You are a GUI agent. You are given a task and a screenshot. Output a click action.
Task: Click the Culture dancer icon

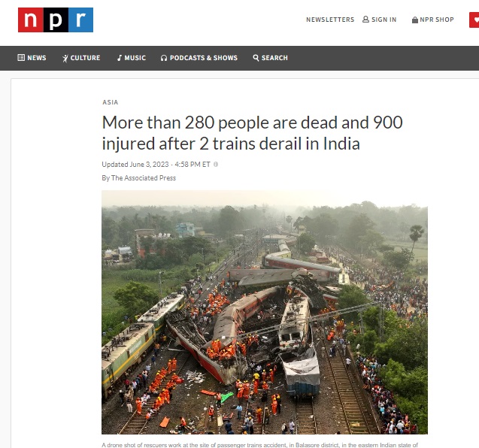[65, 58]
